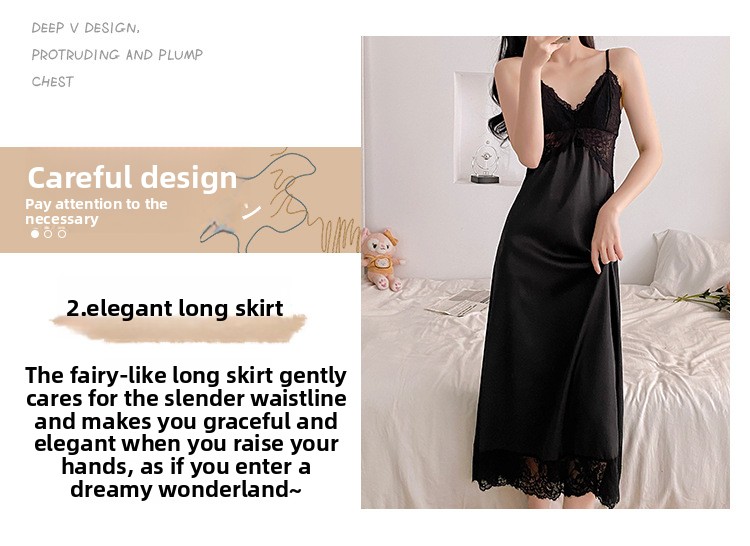Click the "PROTRUDING AND PLUMP" text line
Screen dimensions: 750x546
point(117,55)
